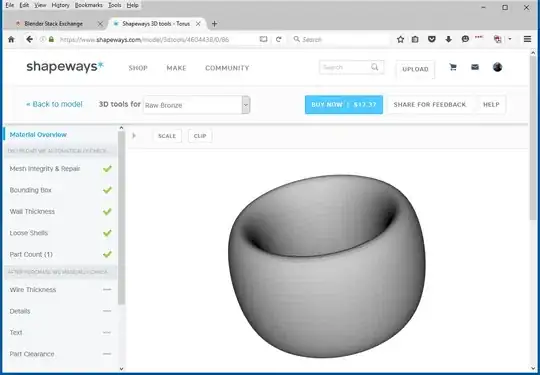Reload the page with the refresh icon

point(279,39)
